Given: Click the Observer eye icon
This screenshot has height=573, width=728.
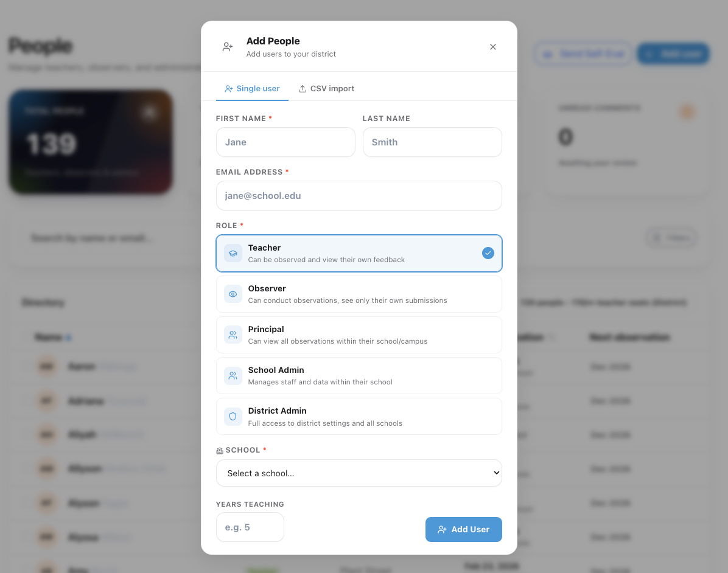Looking at the screenshot, I should (x=233, y=294).
